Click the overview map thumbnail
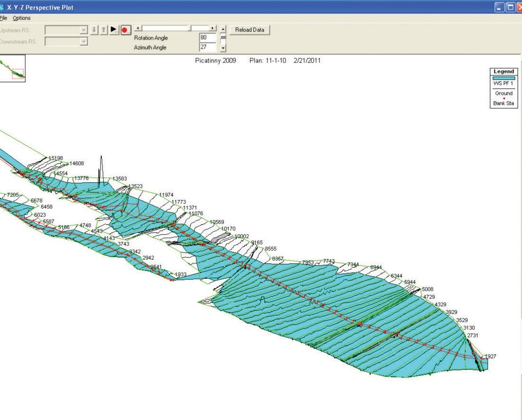The height and width of the screenshot is (420, 522). click(x=12, y=69)
